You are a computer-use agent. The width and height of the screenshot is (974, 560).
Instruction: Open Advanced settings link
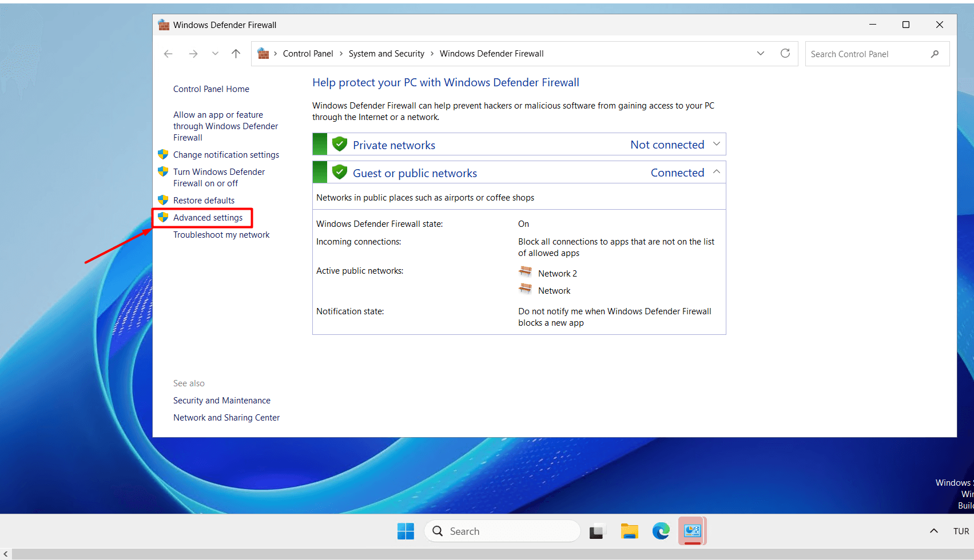tap(208, 218)
